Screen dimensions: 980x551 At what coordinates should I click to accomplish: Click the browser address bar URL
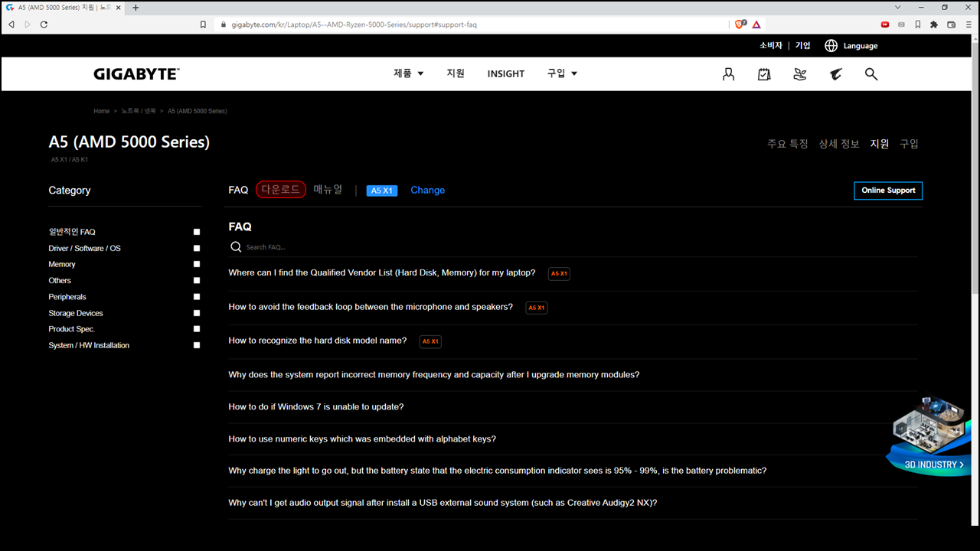click(354, 24)
